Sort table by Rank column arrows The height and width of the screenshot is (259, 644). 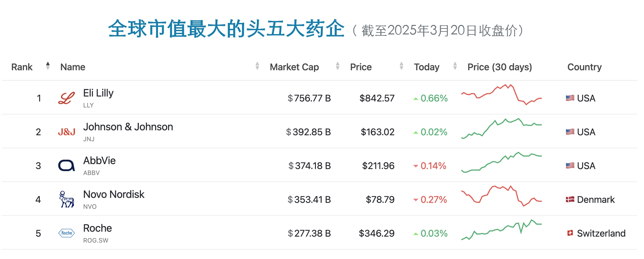pyautogui.click(x=48, y=66)
